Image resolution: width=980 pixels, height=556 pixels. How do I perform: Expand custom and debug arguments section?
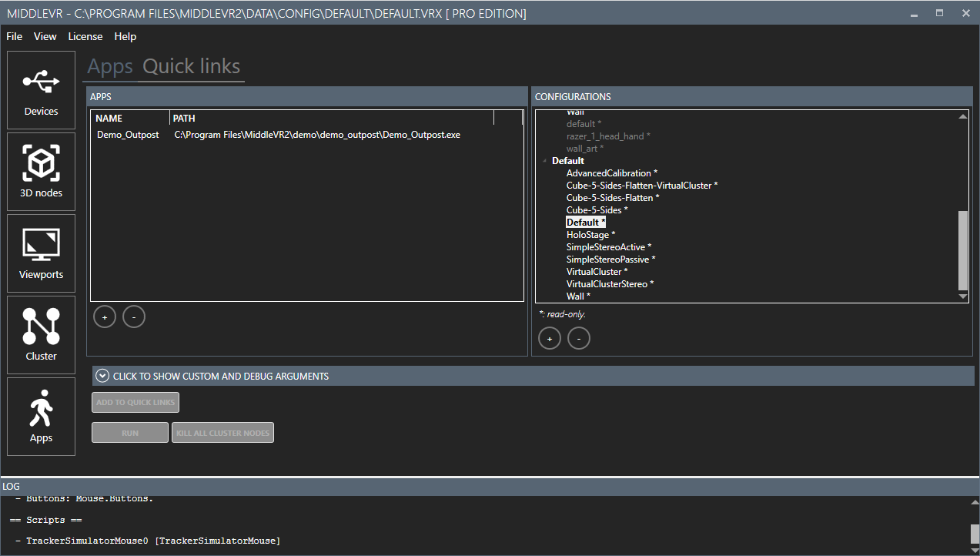click(533, 376)
